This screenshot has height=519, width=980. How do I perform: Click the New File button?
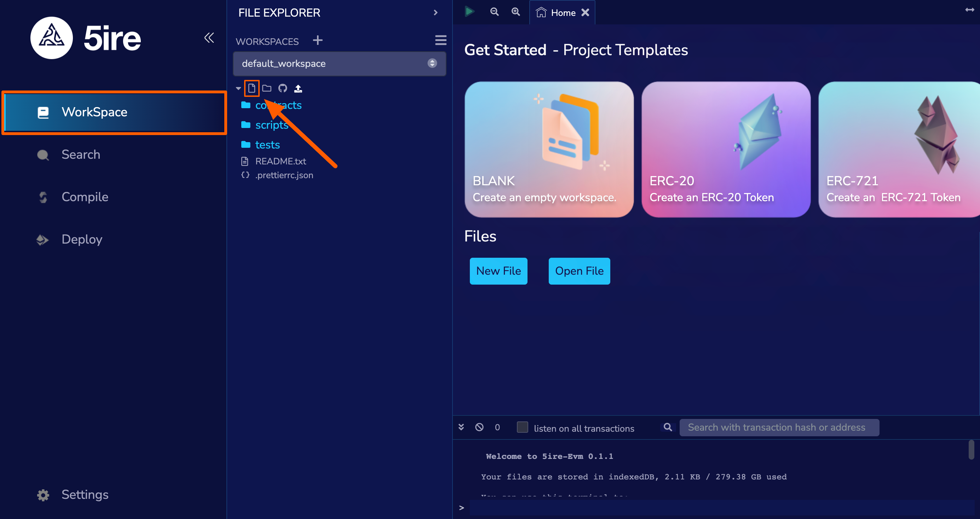[498, 271]
